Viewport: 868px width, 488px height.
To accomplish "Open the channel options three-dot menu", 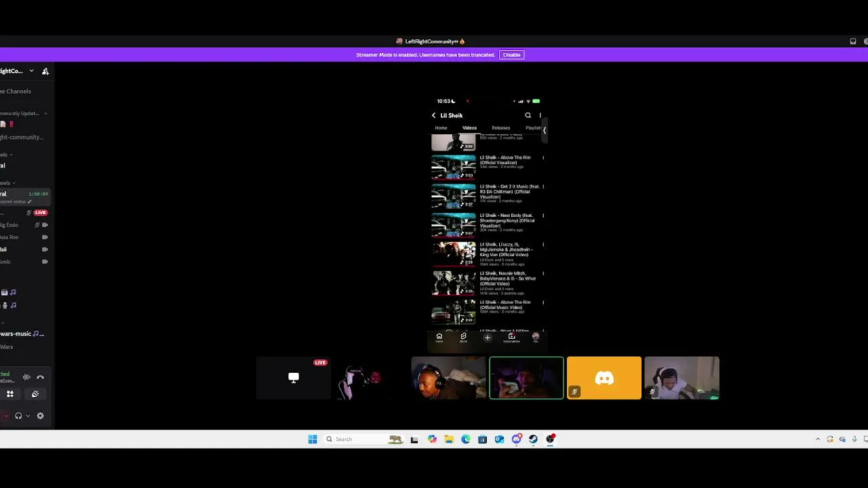I will coord(540,116).
